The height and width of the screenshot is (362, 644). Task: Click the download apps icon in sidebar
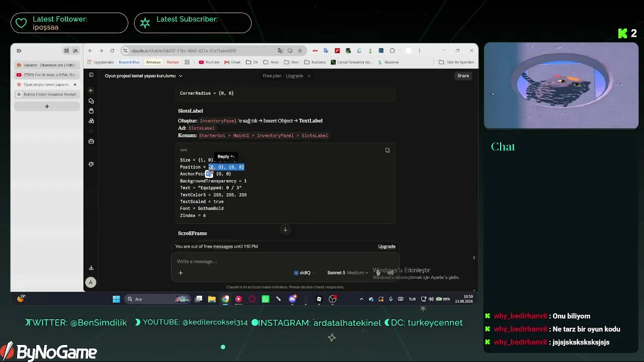pos(91,268)
